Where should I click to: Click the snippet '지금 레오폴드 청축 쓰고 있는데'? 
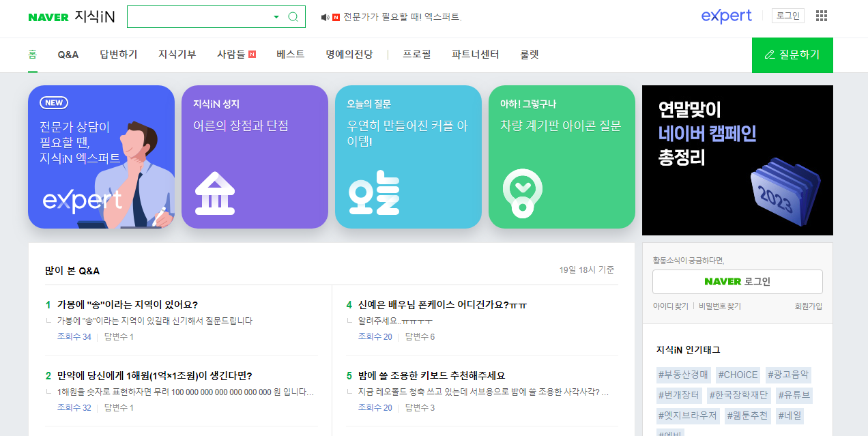tap(483, 392)
